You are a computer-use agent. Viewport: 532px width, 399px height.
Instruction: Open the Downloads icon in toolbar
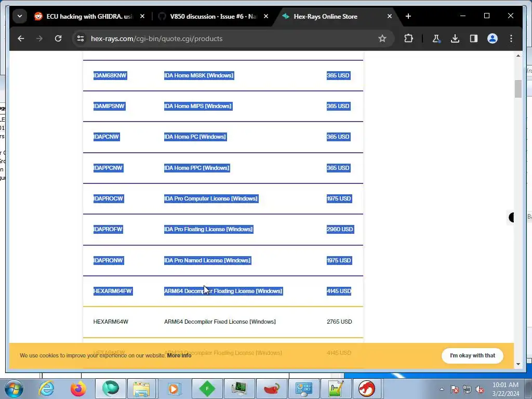(x=455, y=38)
